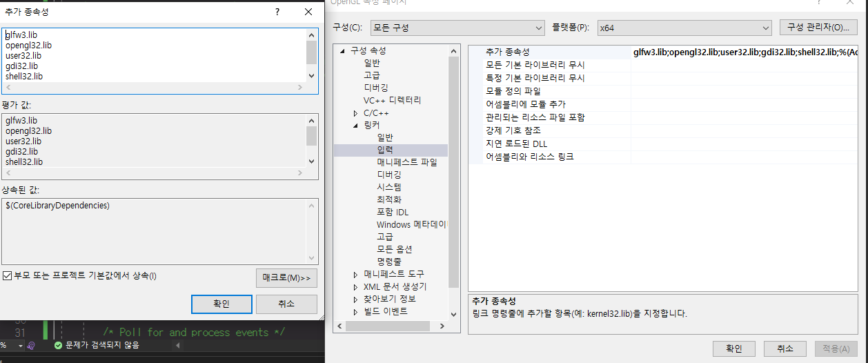Image resolution: width=868 pixels, height=363 pixels.
Task: Click opengl32.lib line in the edit box
Action: 28,45
